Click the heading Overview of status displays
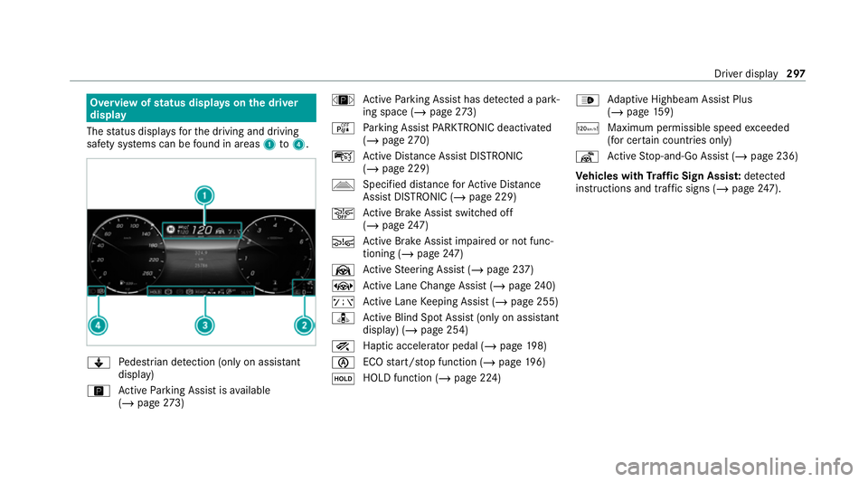 pos(201,109)
